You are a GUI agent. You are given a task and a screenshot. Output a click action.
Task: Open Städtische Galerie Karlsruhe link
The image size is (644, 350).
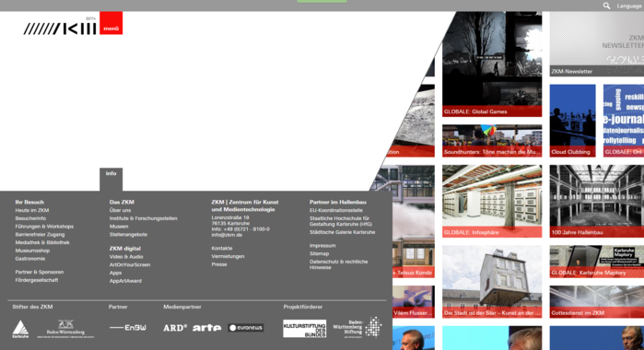[x=342, y=232]
